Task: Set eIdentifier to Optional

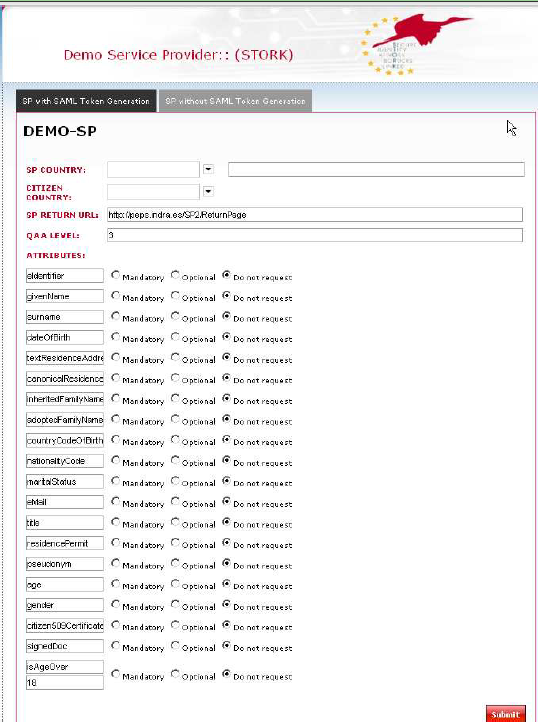Action: pyautogui.click(x=175, y=275)
